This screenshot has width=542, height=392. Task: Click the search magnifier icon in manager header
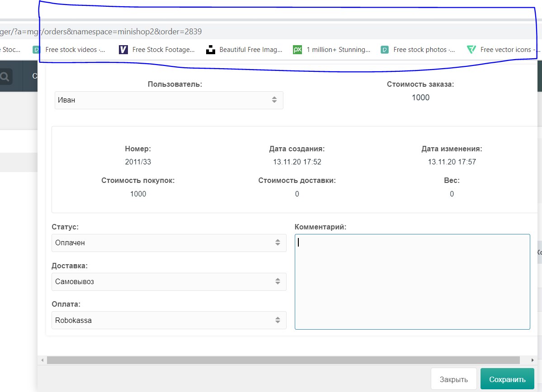coord(5,77)
